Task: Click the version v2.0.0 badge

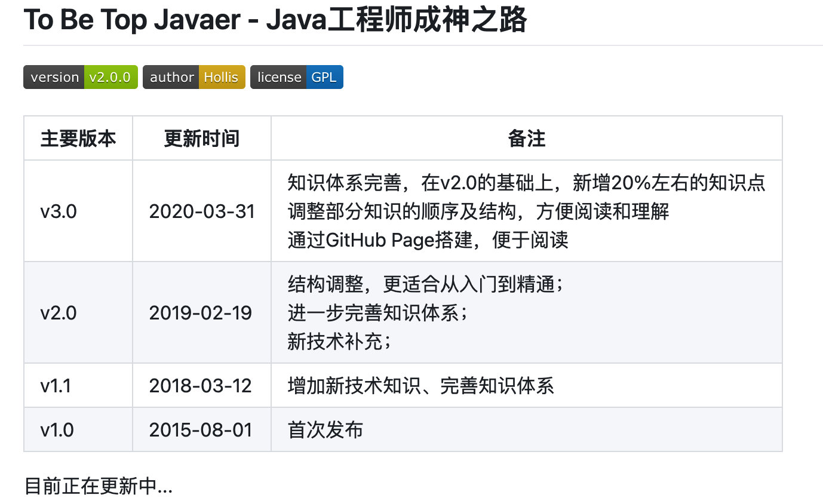Action: [80, 77]
